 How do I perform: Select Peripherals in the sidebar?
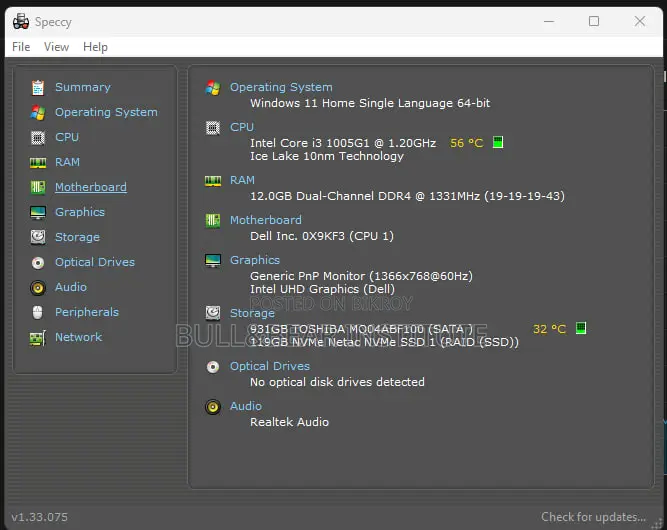[x=87, y=312]
